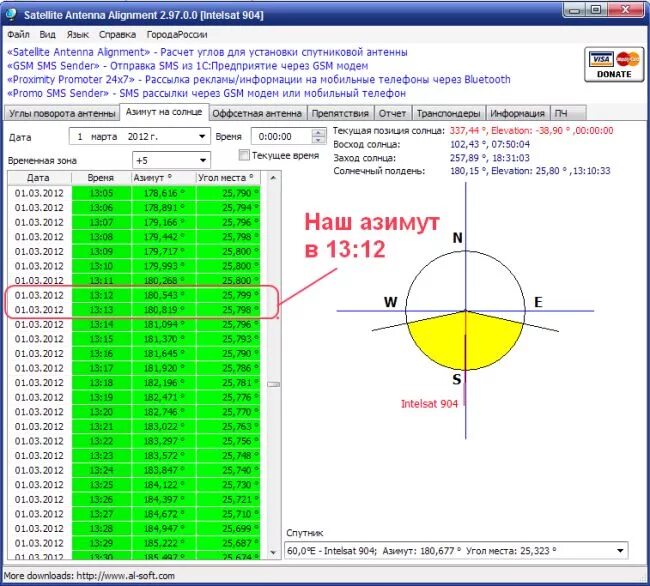The height and width of the screenshot is (586, 650).
Task: Close the Satellite Antenna Alignment window
Action: [x=625, y=10]
